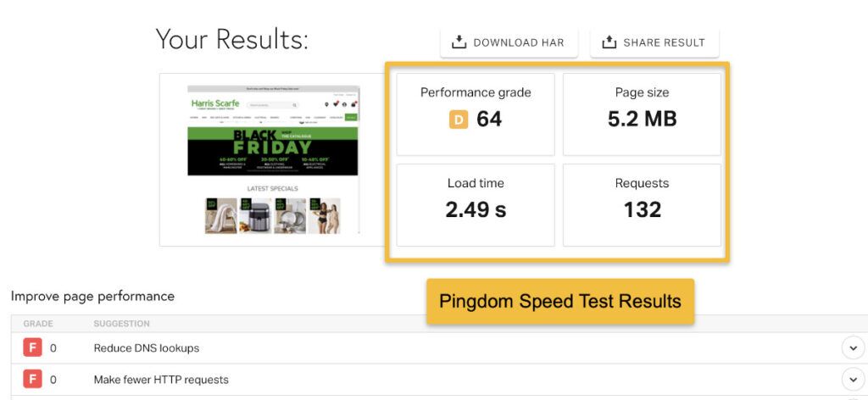Screen dimensions: 868x400
Task: Click the store locator pin icon in preview
Action: [x=326, y=104]
